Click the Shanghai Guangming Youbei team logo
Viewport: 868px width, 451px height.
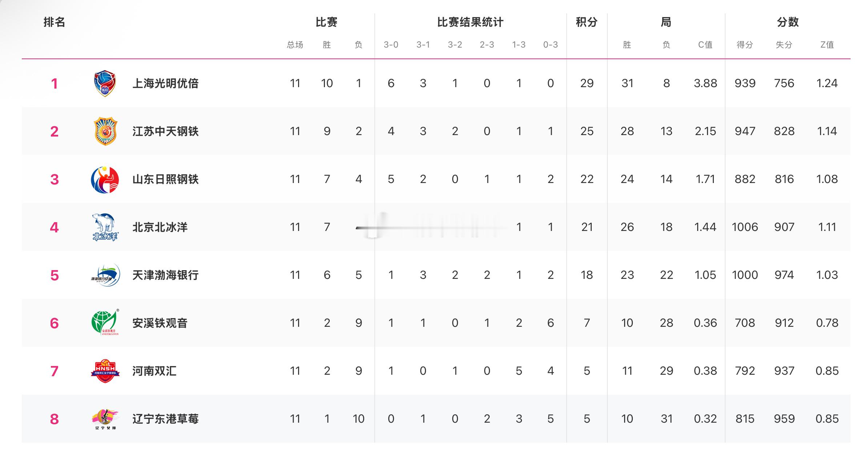pyautogui.click(x=105, y=84)
